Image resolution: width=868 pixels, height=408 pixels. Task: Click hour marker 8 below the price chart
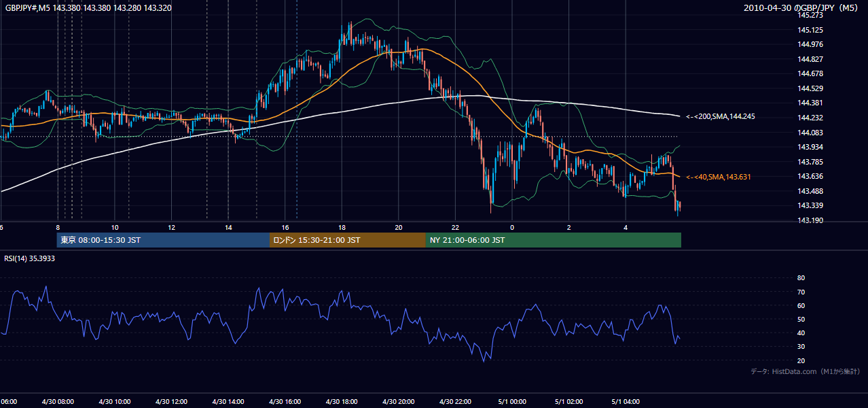click(x=58, y=227)
